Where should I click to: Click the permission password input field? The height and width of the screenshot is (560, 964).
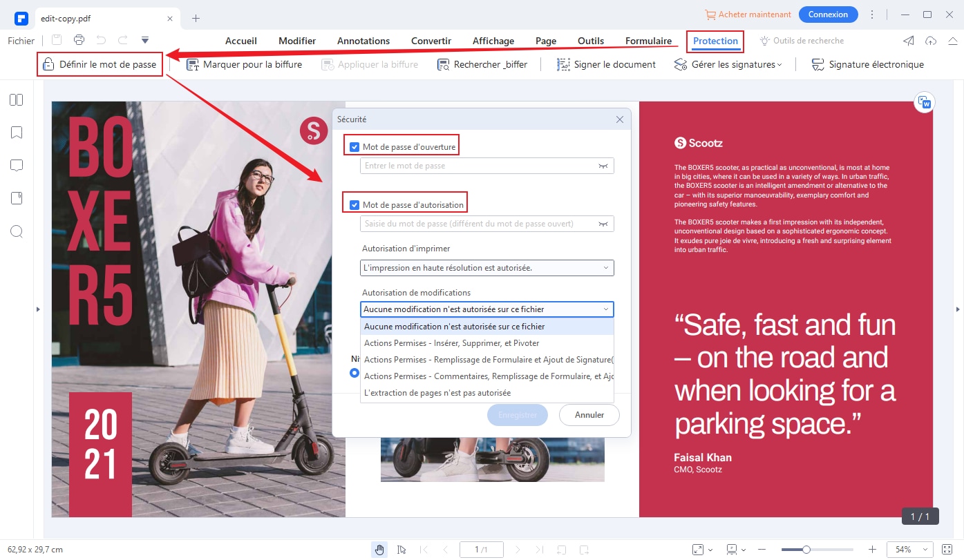click(x=486, y=224)
